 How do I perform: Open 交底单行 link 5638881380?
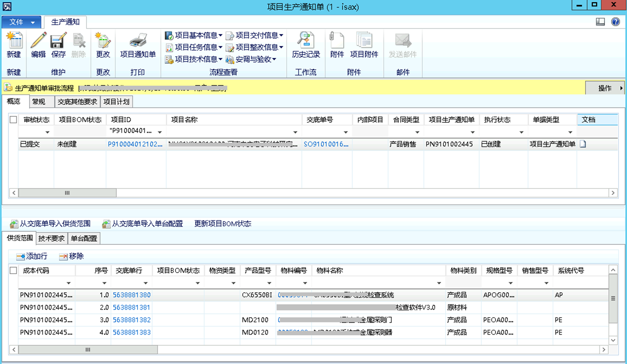pos(131,295)
